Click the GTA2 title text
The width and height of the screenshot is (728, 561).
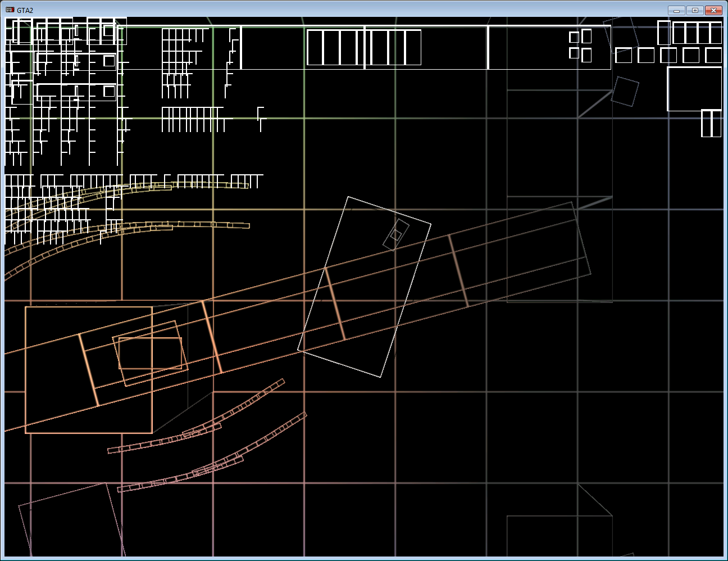point(25,10)
